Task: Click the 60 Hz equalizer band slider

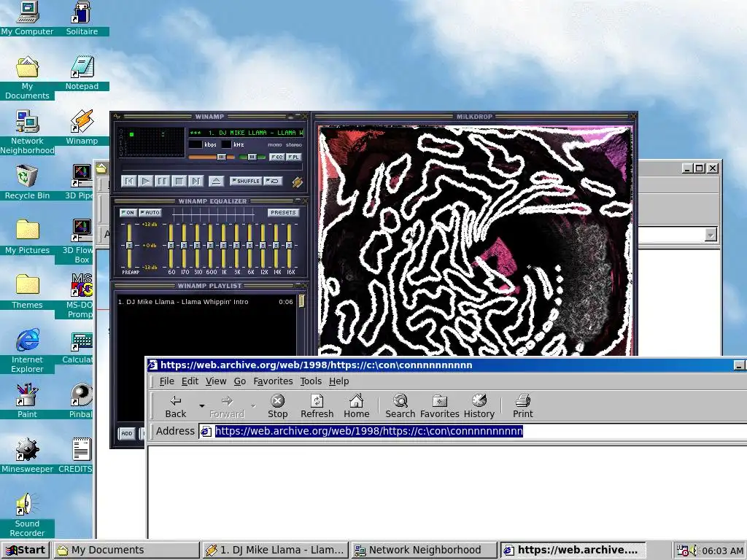Action: (x=171, y=245)
